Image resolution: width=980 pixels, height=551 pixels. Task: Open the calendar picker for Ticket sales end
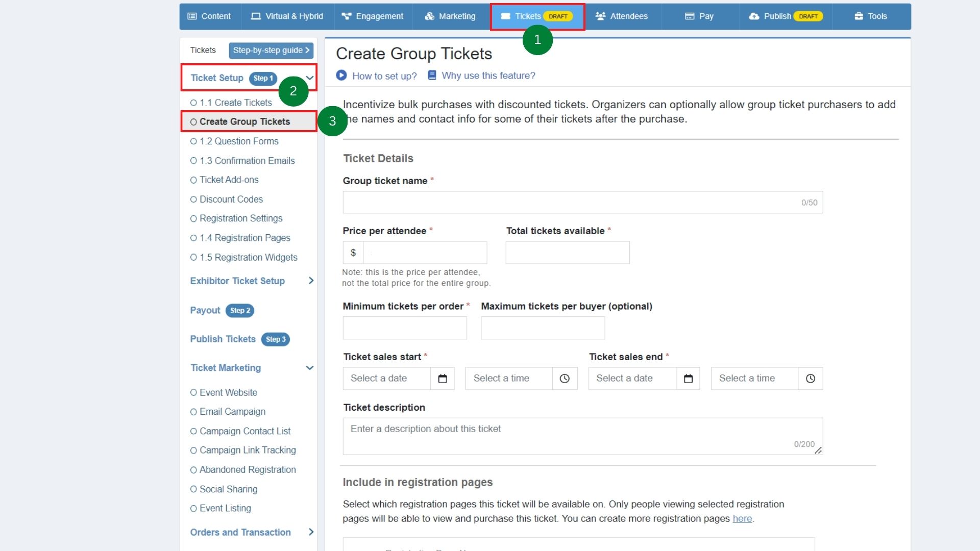tap(688, 379)
